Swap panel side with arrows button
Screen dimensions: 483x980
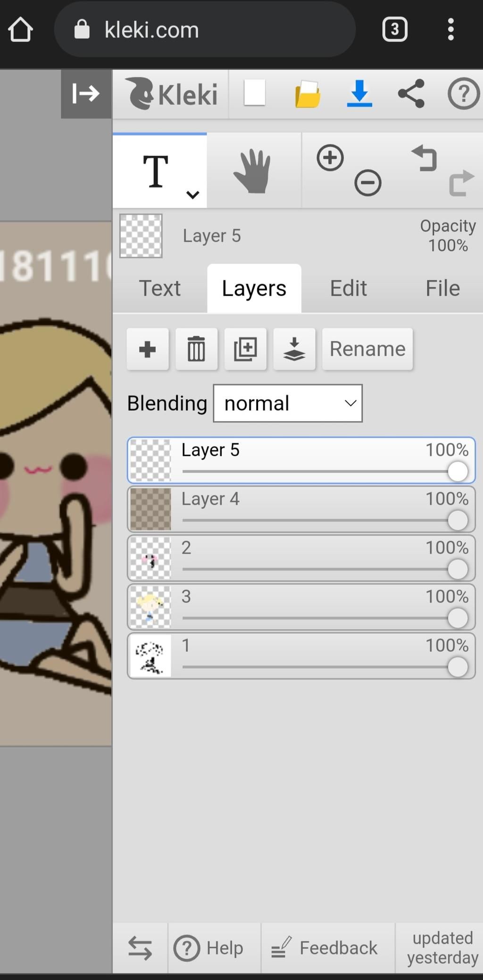140,948
